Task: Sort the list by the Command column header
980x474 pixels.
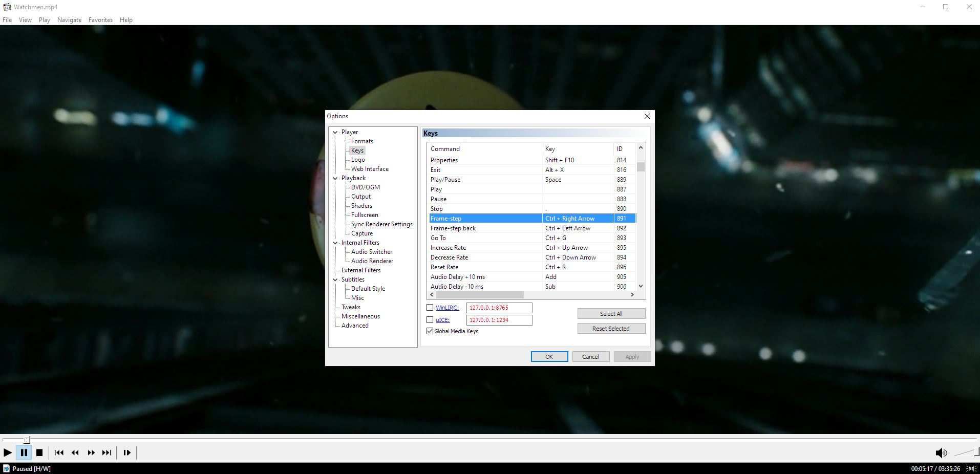Action: [485, 149]
